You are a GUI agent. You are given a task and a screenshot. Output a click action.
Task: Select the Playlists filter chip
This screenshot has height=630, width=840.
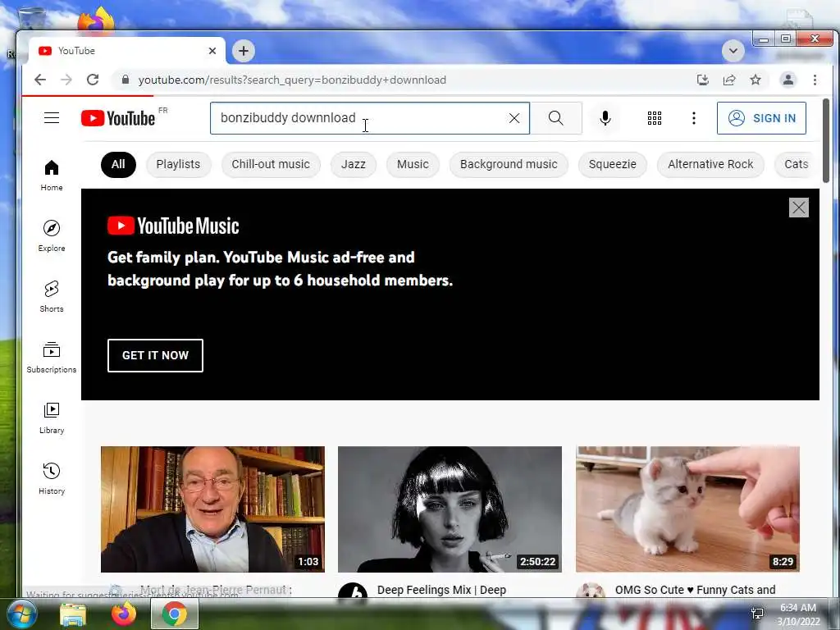pyautogui.click(x=178, y=164)
